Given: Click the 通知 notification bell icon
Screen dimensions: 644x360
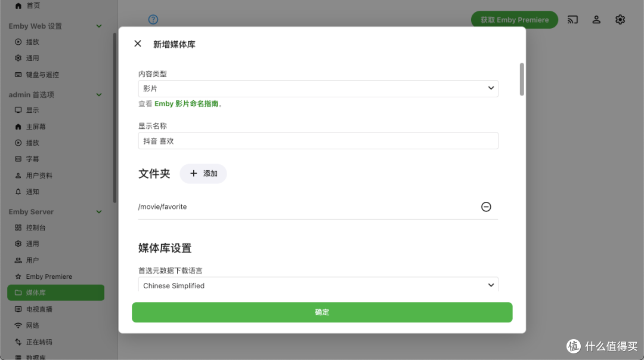Looking at the screenshot, I should pyautogui.click(x=17, y=192).
